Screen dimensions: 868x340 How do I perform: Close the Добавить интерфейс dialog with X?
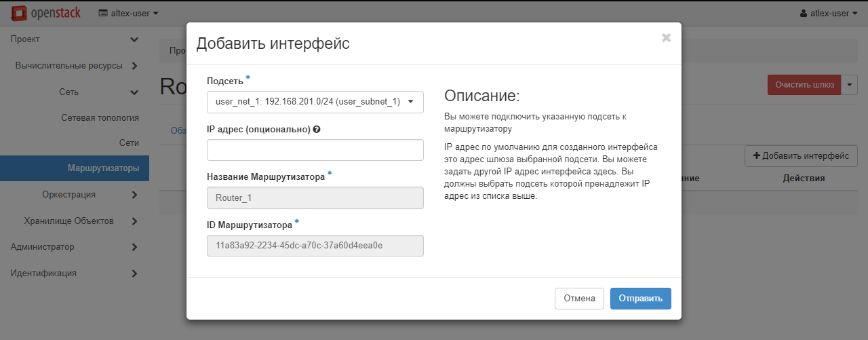[666, 38]
